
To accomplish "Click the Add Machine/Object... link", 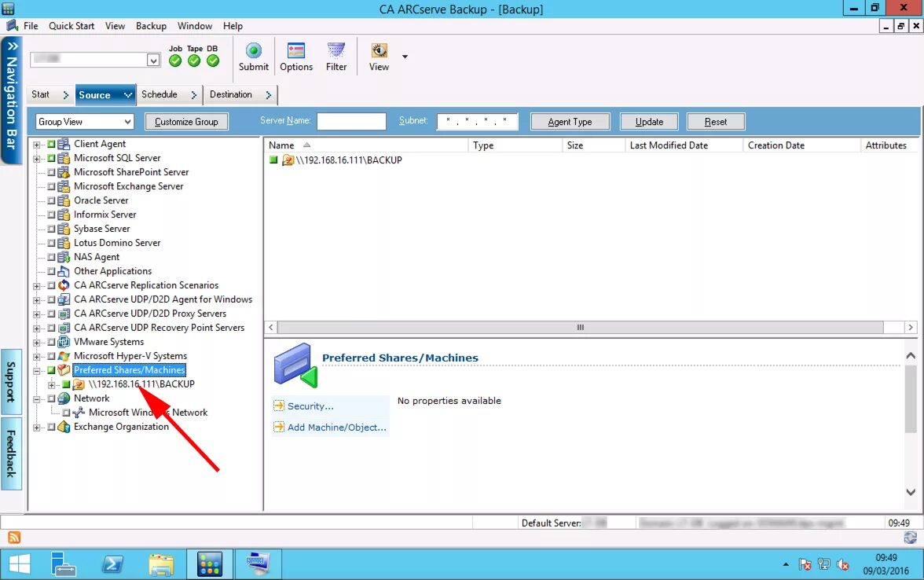I will pos(336,428).
